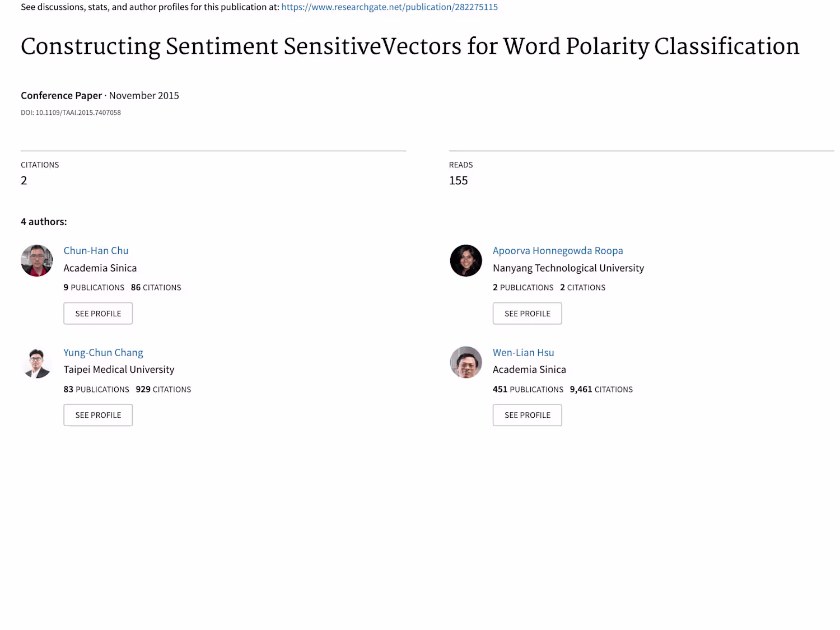Click Yung-Chun Chang's 83 publications count
The image size is (840, 630).
tap(68, 389)
